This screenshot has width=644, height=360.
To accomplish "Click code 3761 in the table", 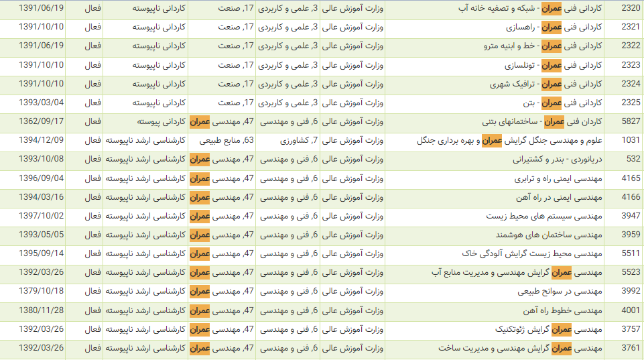I will 631,348.
